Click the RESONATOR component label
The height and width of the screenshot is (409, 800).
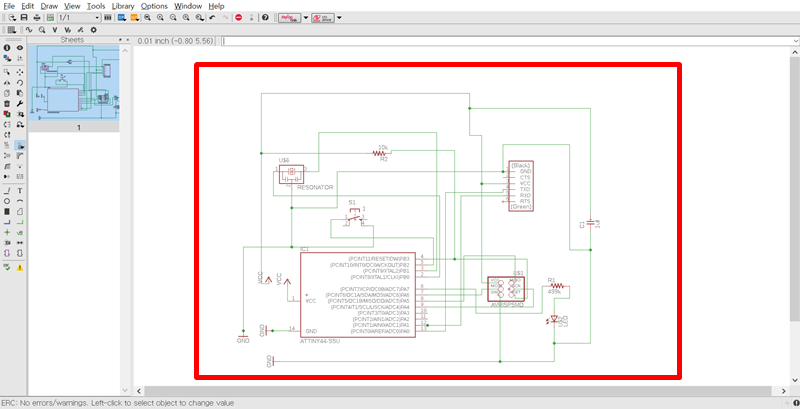pyautogui.click(x=315, y=187)
